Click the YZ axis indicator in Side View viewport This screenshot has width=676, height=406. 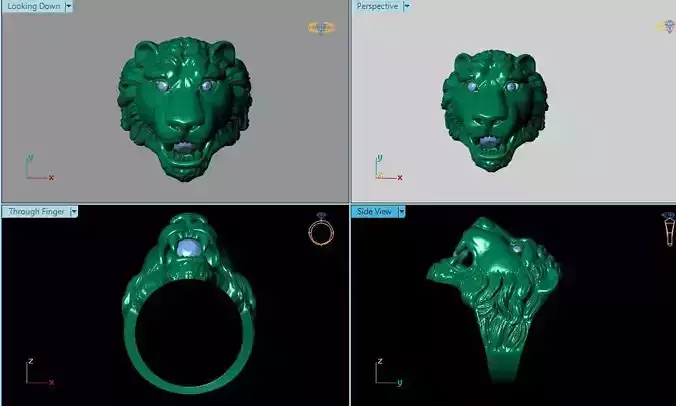[x=389, y=372]
